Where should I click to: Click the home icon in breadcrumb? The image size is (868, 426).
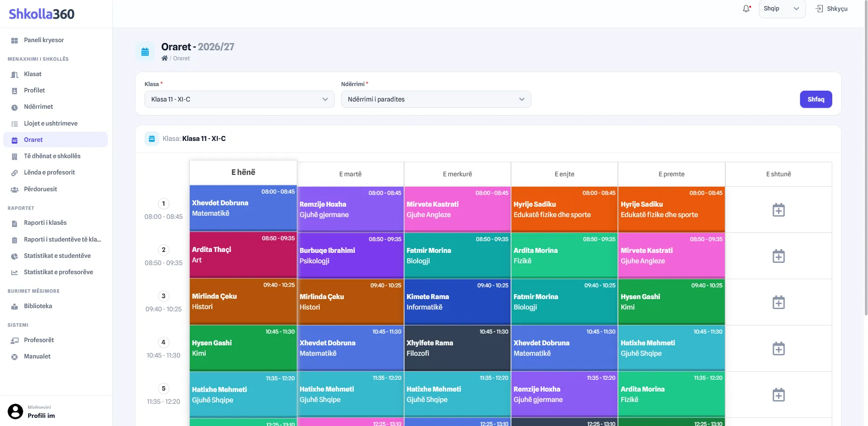click(164, 58)
